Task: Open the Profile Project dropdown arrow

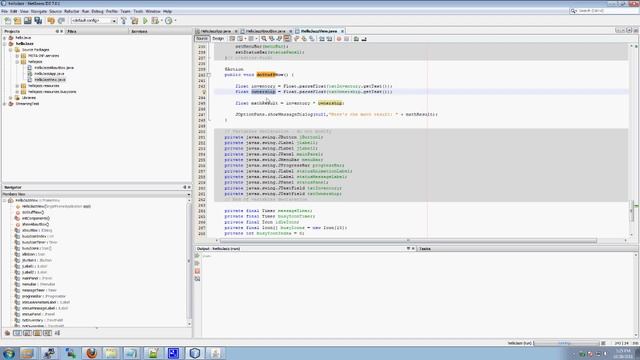Action: [176, 20]
